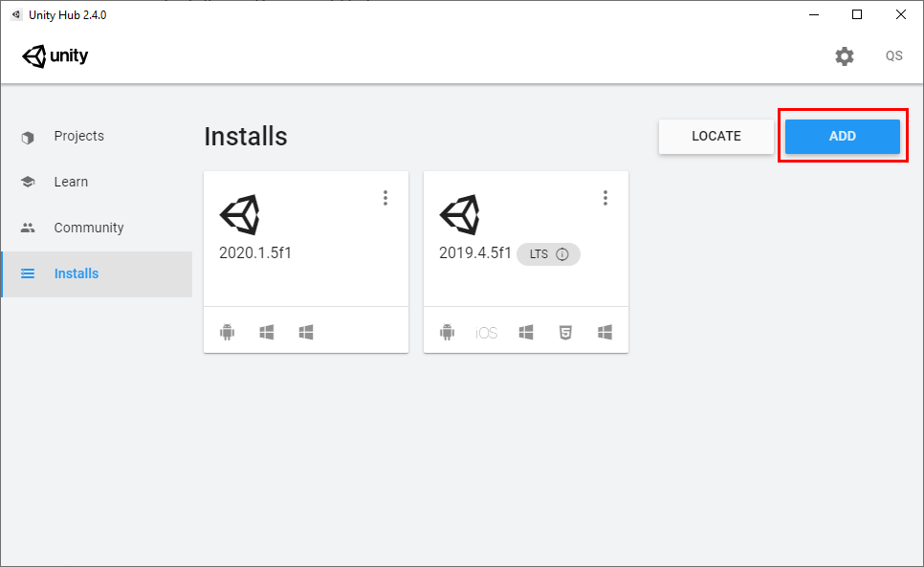The height and width of the screenshot is (567, 924).
Task: Open the 2019.4.5f1 three-dot options menu
Action: pos(605,198)
